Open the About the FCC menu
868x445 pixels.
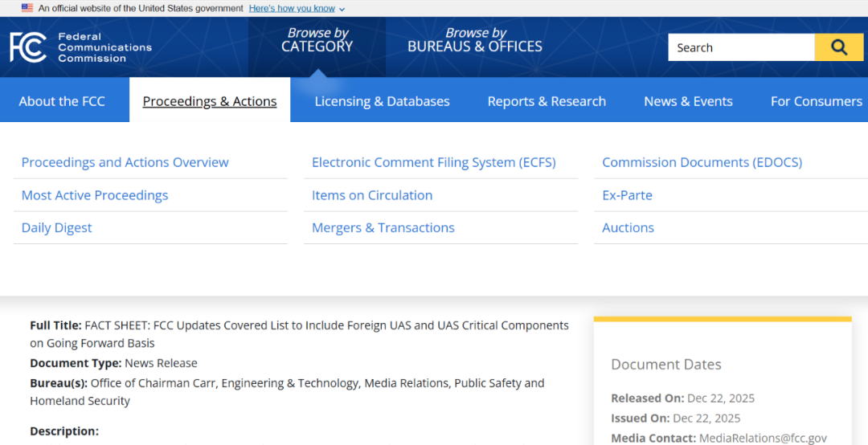click(62, 101)
